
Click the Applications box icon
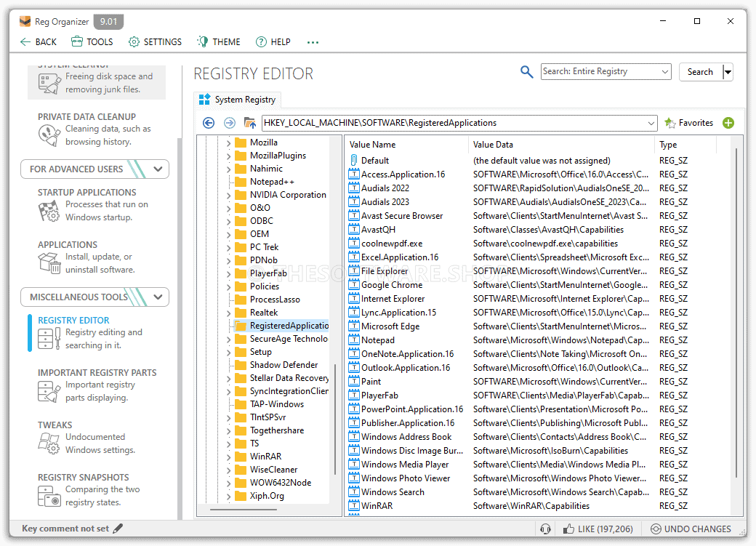(49, 263)
